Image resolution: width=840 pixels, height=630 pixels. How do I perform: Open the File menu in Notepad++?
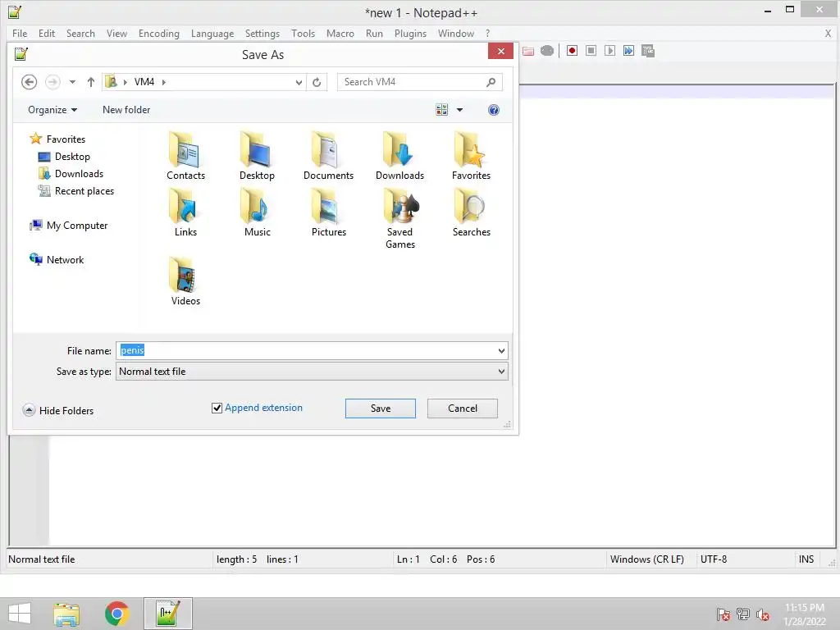[x=20, y=33]
